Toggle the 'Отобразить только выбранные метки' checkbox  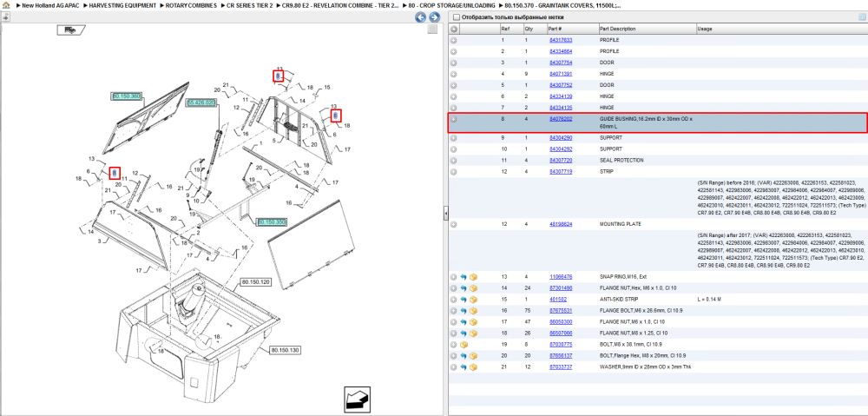pyautogui.click(x=457, y=17)
